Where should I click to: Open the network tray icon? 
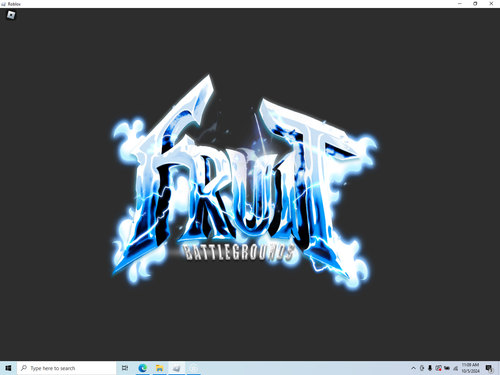(x=455, y=368)
